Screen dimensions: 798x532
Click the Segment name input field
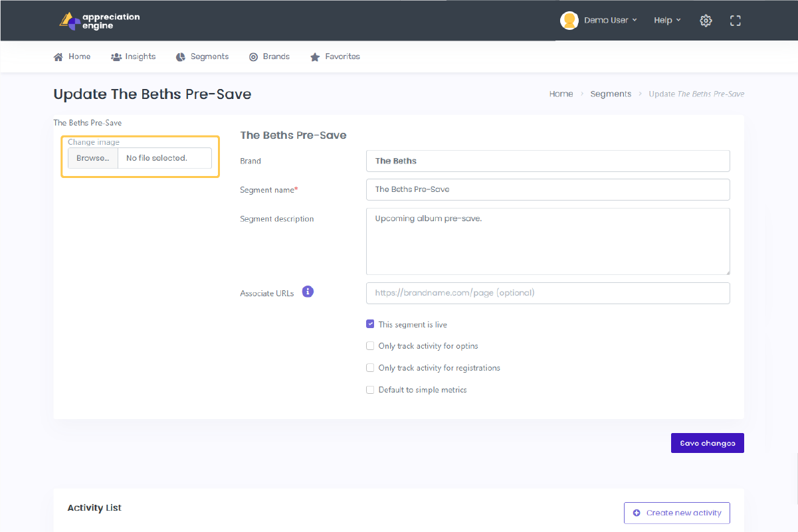click(548, 189)
